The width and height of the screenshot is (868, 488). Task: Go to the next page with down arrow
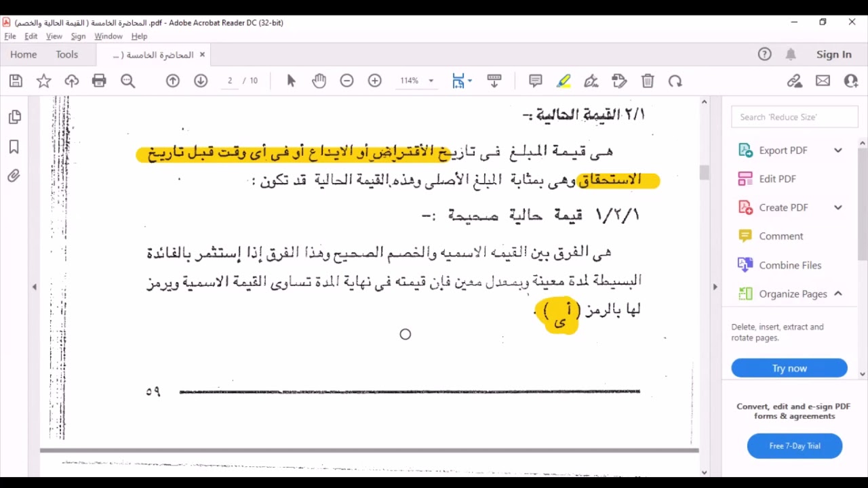click(201, 81)
